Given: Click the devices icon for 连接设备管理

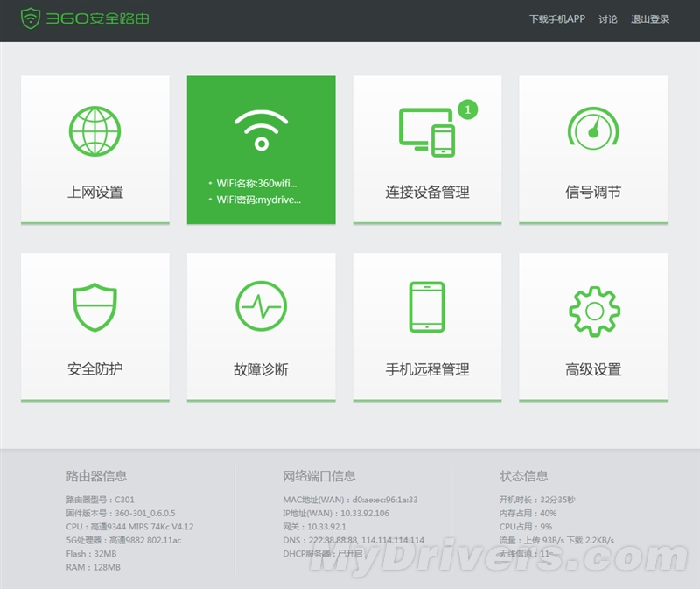Looking at the screenshot, I should [x=427, y=130].
